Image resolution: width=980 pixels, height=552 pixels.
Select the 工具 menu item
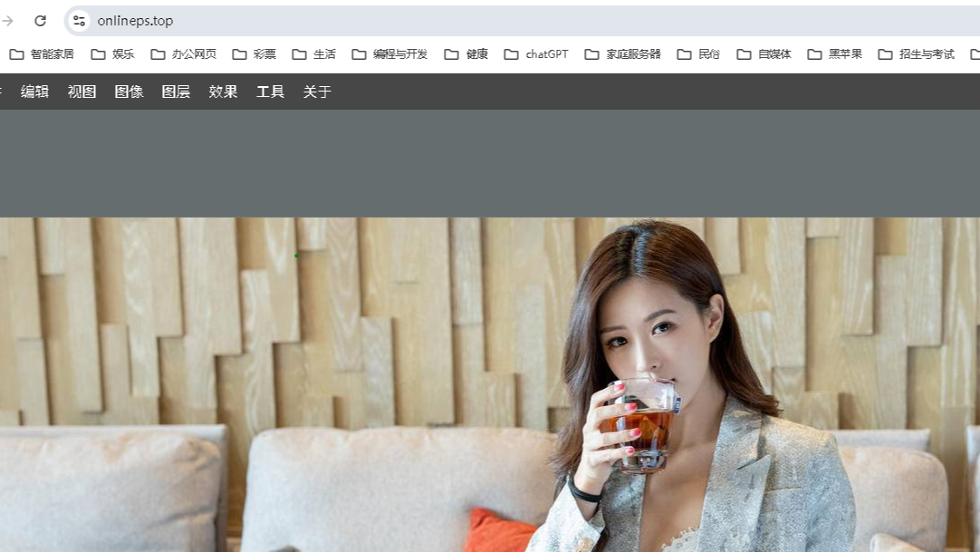269,92
